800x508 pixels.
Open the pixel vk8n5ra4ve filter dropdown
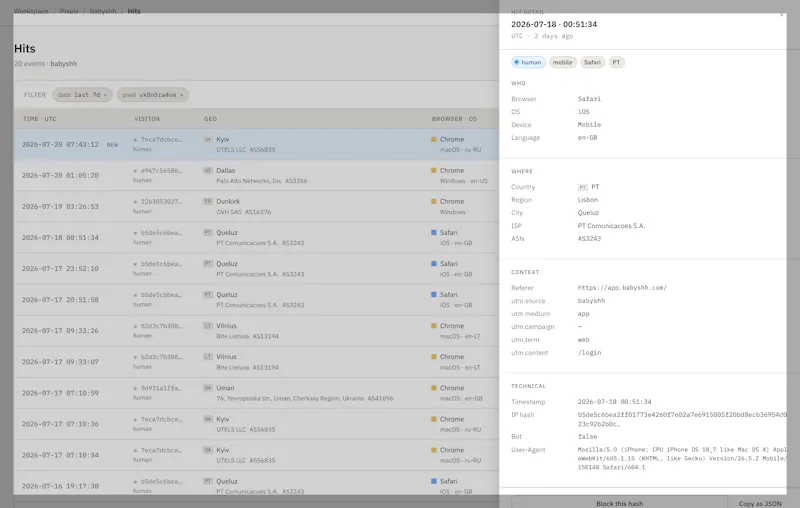pos(153,95)
